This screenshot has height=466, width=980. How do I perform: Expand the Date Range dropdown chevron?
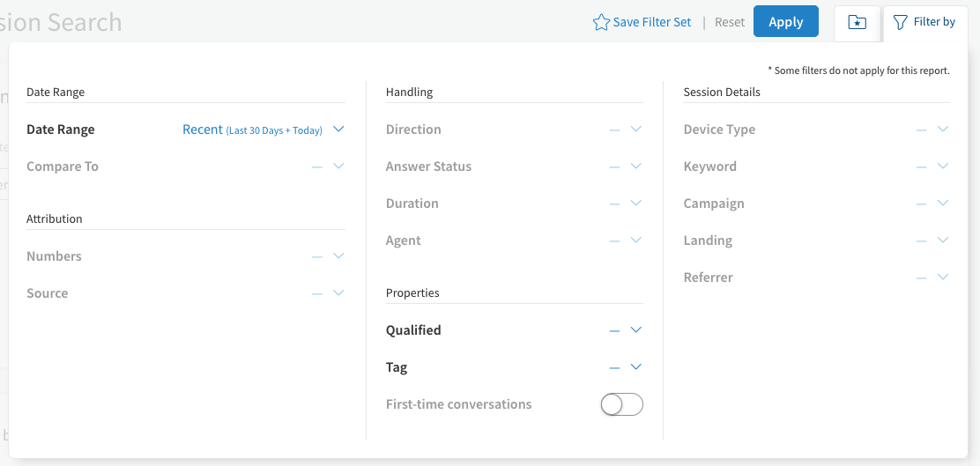coord(338,129)
